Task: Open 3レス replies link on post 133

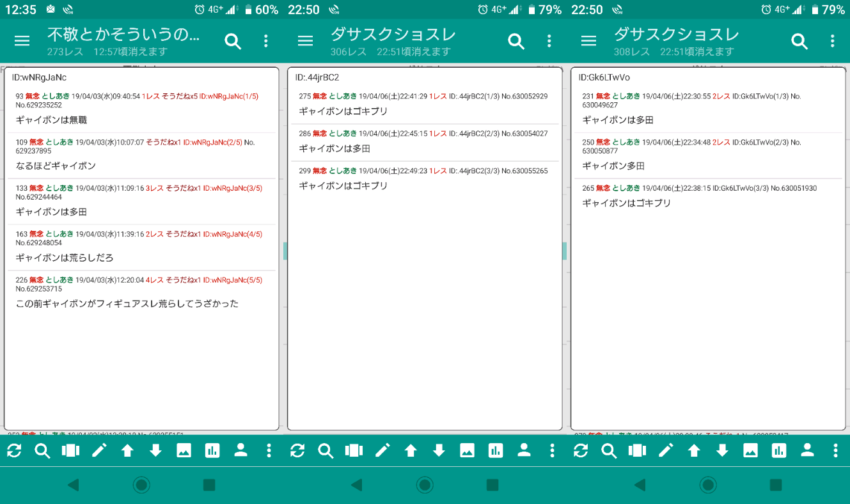Action: point(155,188)
